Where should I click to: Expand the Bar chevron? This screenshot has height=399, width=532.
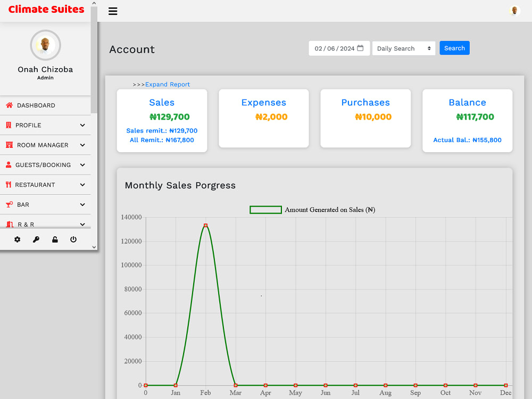point(82,205)
